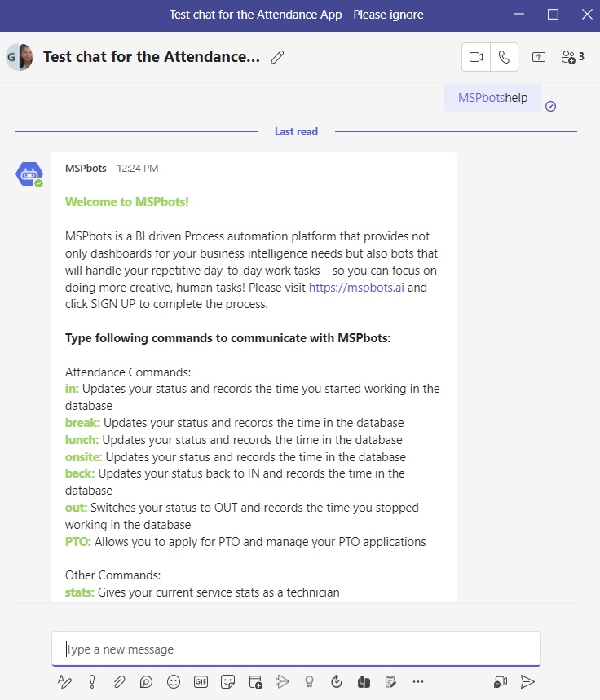Viewport: 600px width, 700px height.
Task: Edit the chat name with the pencil
Action: pyautogui.click(x=277, y=58)
